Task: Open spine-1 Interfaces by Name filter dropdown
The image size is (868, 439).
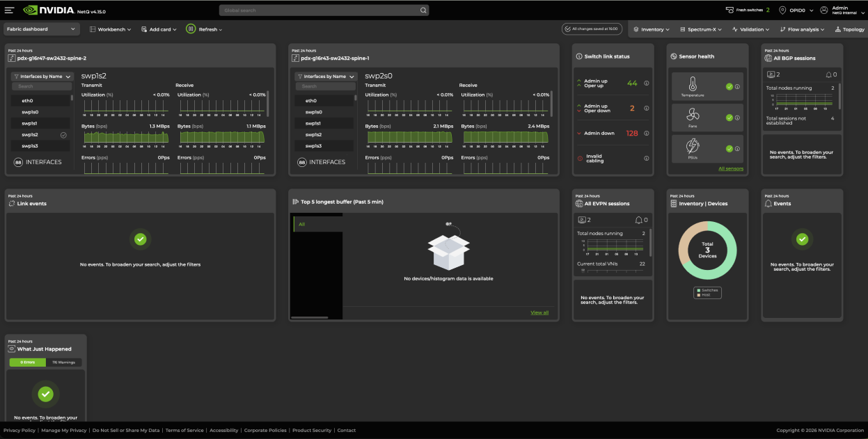Action: tap(326, 77)
